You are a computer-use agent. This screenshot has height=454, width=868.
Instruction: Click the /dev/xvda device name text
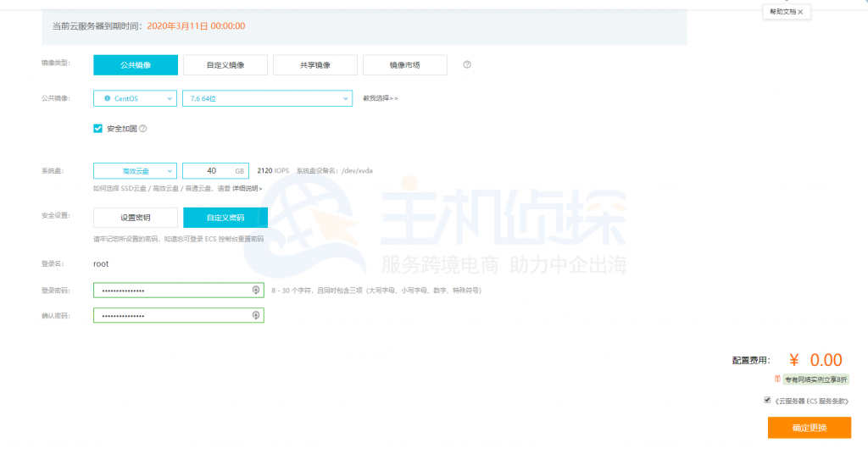coord(357,170)
